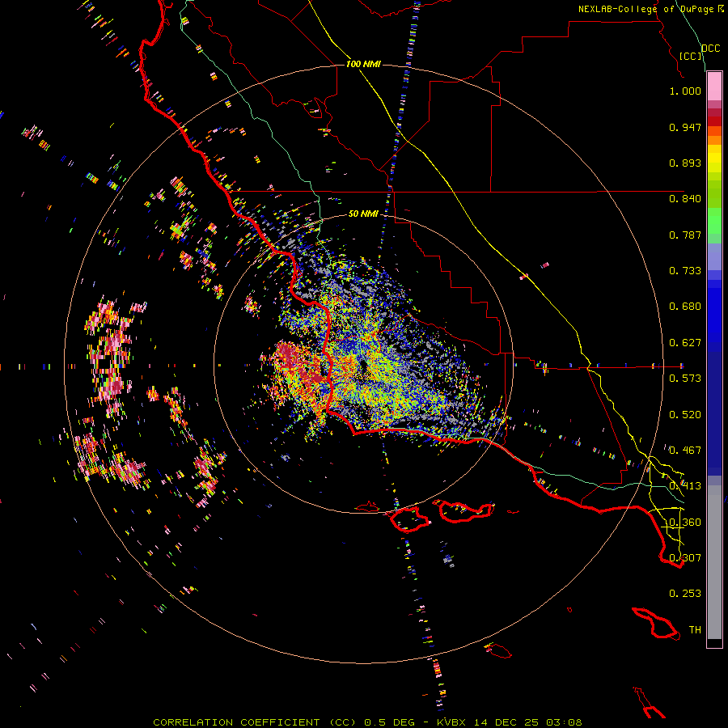728x728 pixels.
Task: Click the 0.307 scale value
Action: click(x=685, y=557)
